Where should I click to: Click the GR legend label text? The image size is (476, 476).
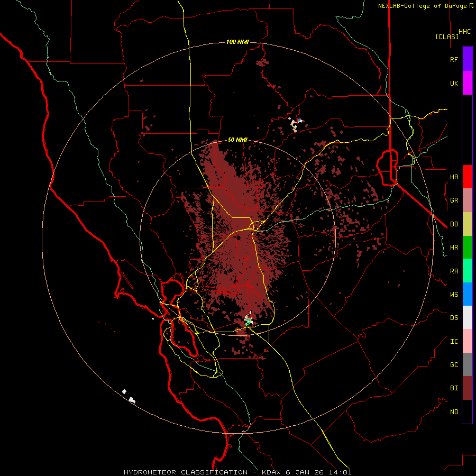point(454,200)
